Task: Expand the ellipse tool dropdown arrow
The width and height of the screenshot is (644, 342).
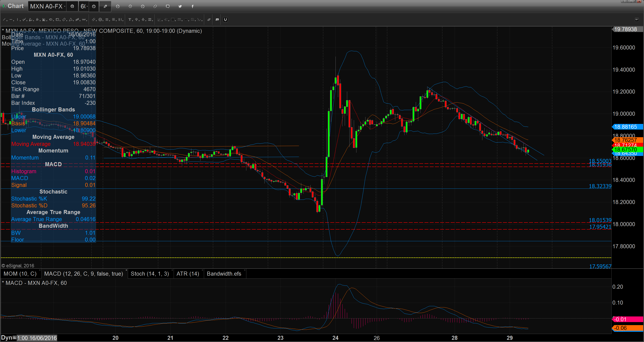Action: coord(54,21)
